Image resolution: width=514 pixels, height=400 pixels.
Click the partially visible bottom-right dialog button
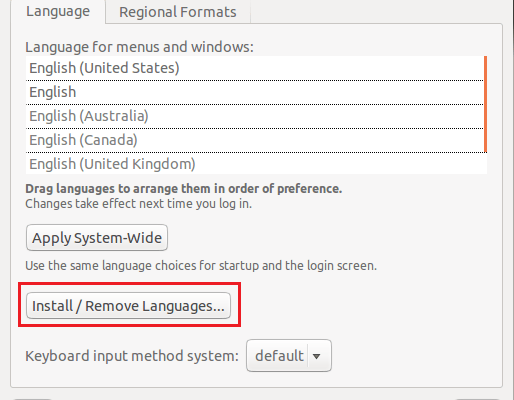click(x=477, y=399)
